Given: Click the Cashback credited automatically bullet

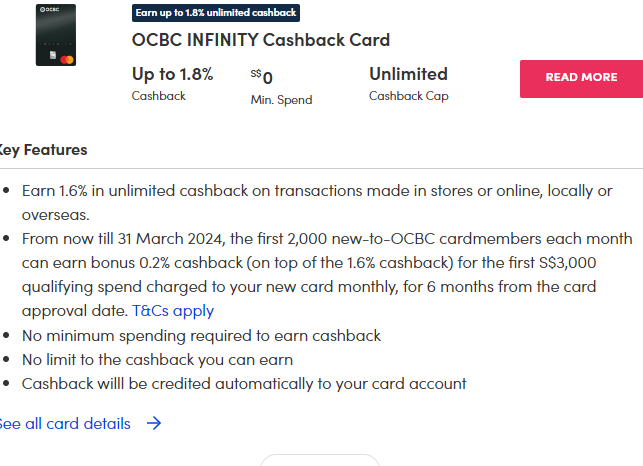Looking at the screenshot, I should point(244,384).
